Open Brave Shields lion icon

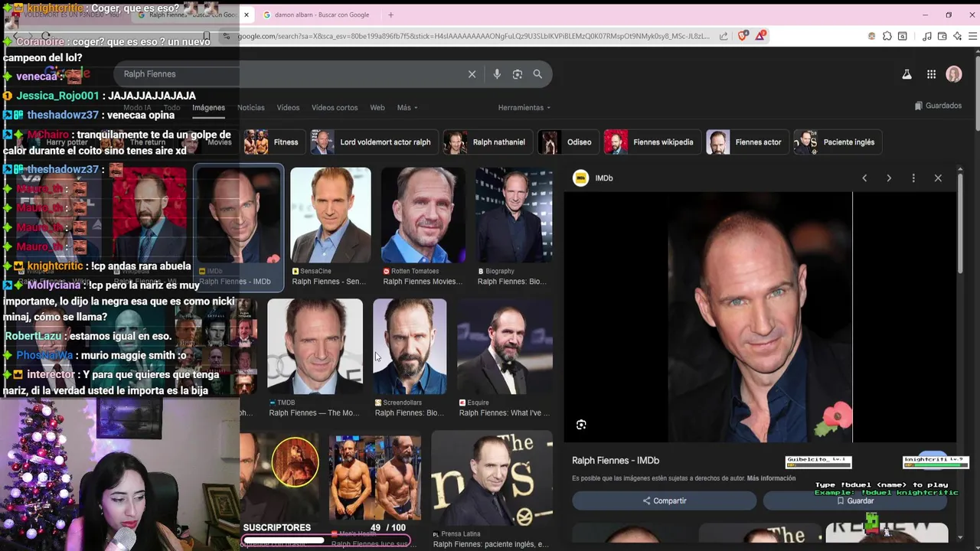pyautogui.click(x=742, y=36)
